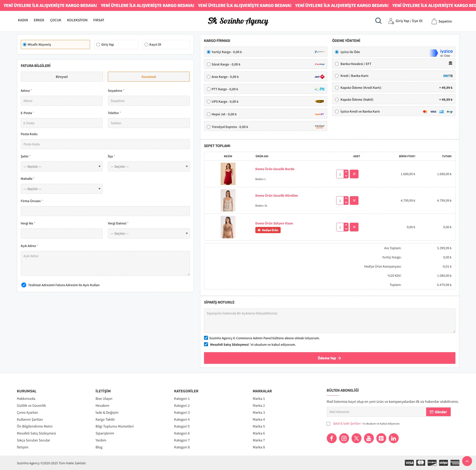Open the LinkedIn social icon
The height and width of the screenshot is (470, 476).
tap(393, 438)
